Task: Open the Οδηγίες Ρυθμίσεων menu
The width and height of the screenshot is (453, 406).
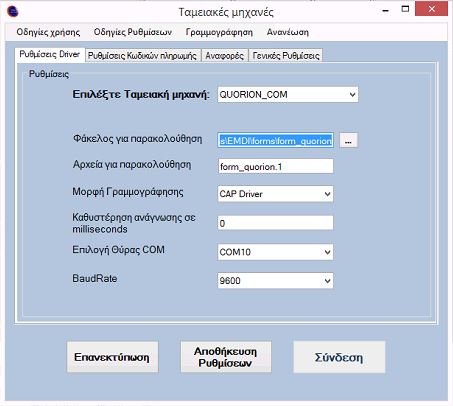Action: (x=133, y=32)
